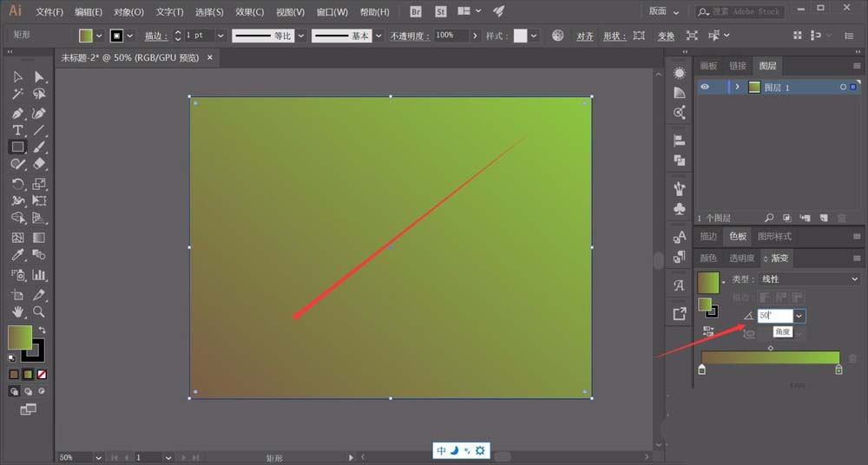Image resolution: width=868 pixels, height=465 pixels.
Task: Select the Paintbrush tool
Action: (x=39, y=147)
